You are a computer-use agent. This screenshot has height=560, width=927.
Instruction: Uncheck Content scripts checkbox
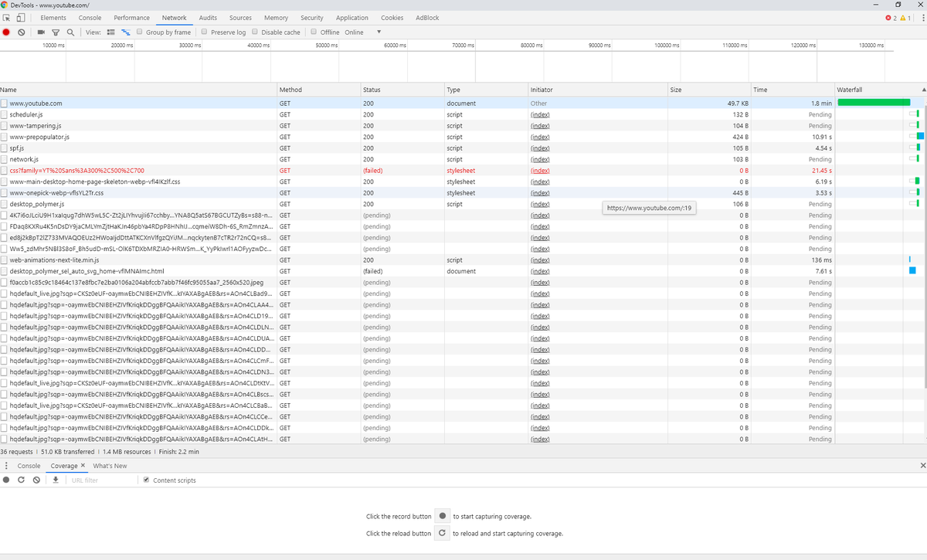click(147, 480)
